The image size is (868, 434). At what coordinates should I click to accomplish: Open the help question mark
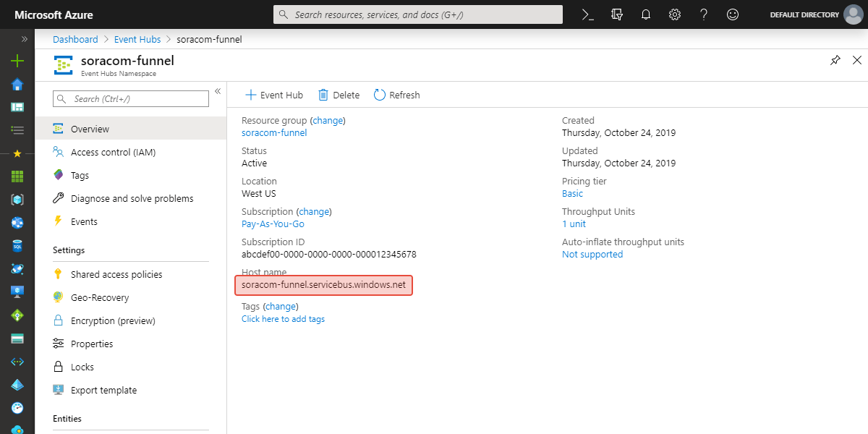(x=703, y=14)
